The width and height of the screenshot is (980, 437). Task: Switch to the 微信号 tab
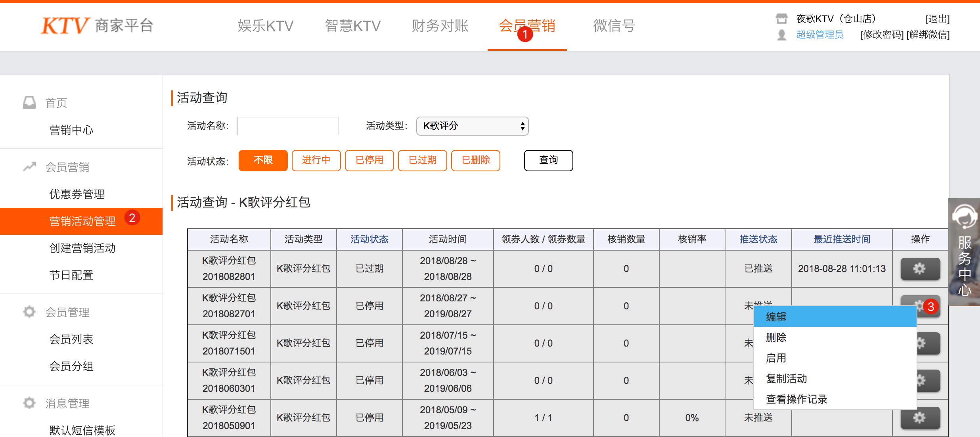(x=614, y=26)
